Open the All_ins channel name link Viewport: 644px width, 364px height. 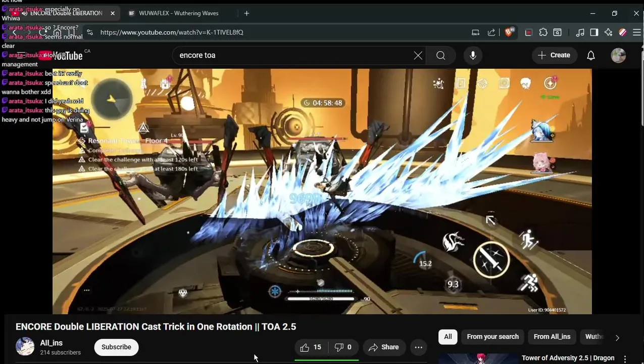pyautogui.click(x=52, y=343)
